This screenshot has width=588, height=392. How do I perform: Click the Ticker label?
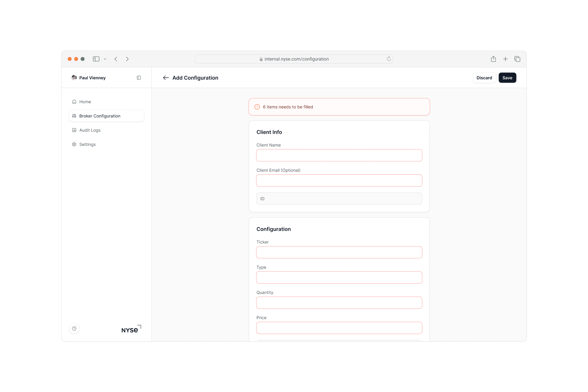click(x=262, y=242)
